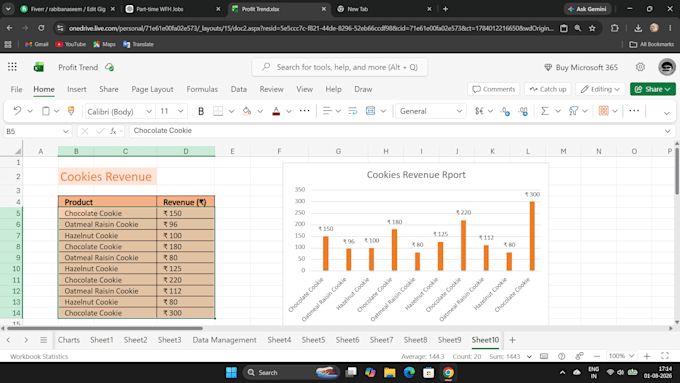Click the cloud save status icon
This screenshot has height=383, width=680.
[109, 67]
